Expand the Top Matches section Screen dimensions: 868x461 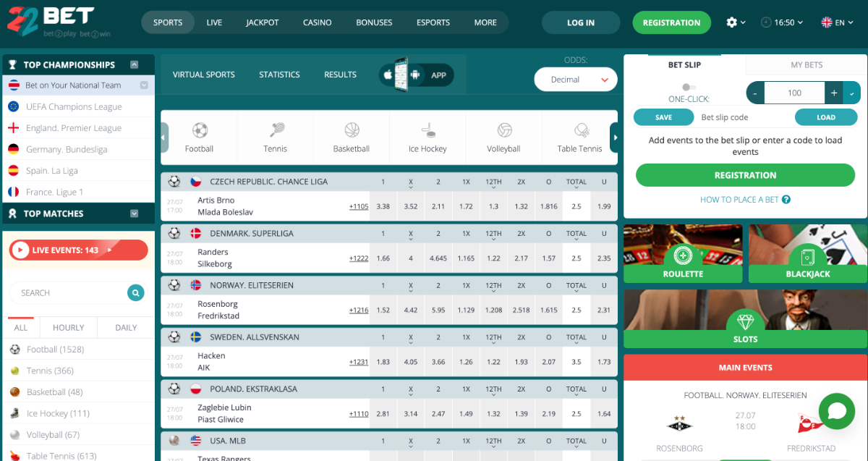pos(134,213)
